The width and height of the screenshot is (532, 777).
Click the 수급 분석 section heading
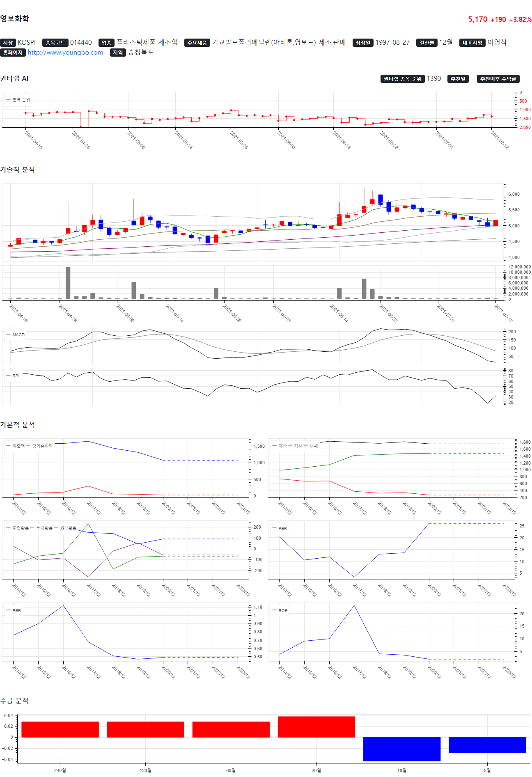tap(14, 701)
